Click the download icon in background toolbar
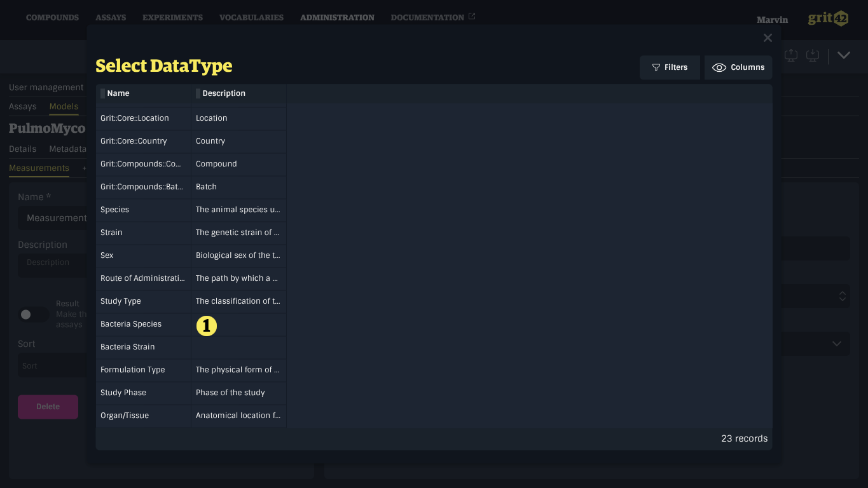868x488 pixels. (813, 55)
